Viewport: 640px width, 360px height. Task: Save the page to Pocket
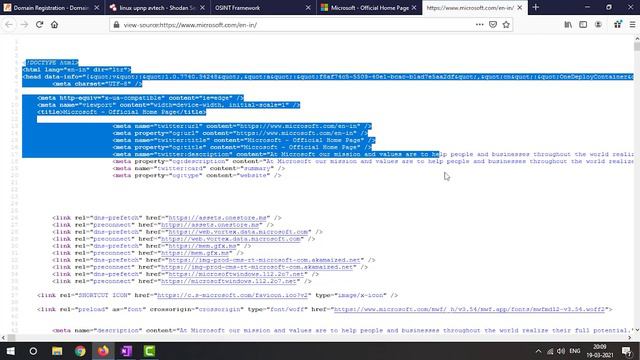pyautogui.click(x=493, y=24)
